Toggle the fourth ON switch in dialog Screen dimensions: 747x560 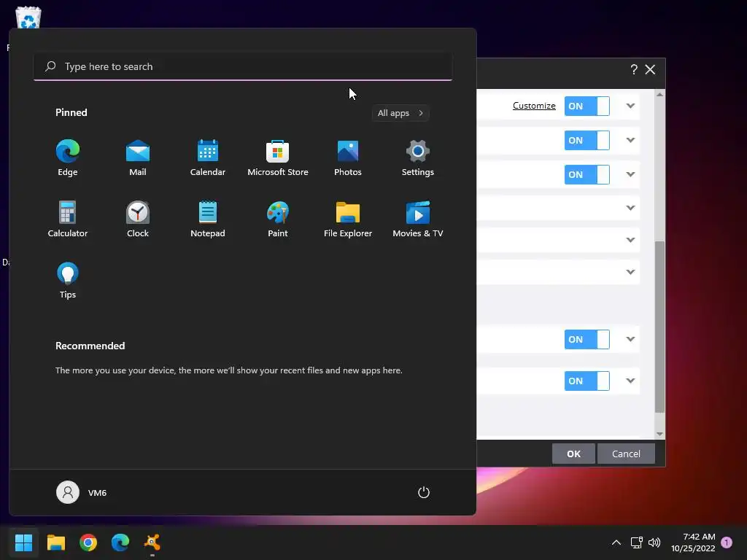tap(587, 340)
